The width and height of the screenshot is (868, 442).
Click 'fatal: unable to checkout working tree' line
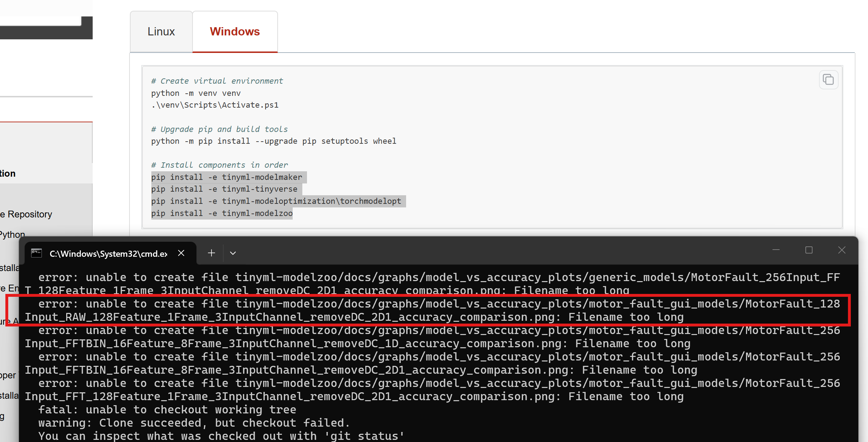[x=167, y=409]
